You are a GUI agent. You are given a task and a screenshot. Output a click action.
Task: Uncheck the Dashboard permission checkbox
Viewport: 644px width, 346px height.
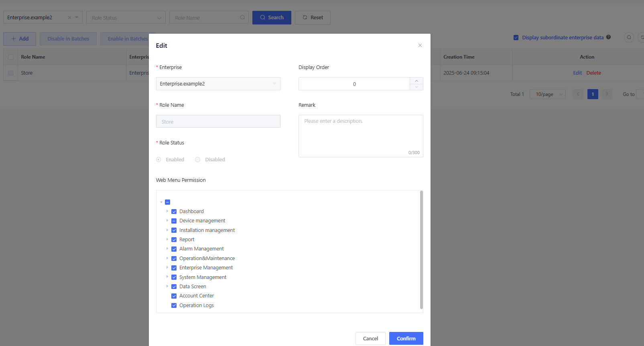pyautogui.click(x=174, y=212)
